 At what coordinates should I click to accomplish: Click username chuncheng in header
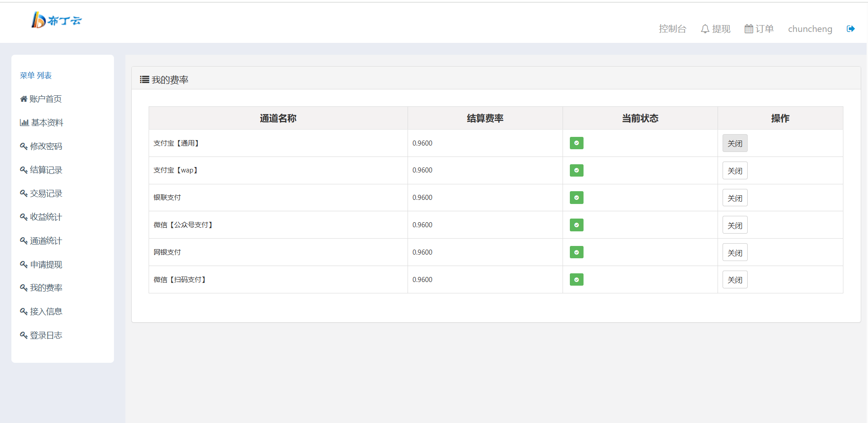pos(810,29)
